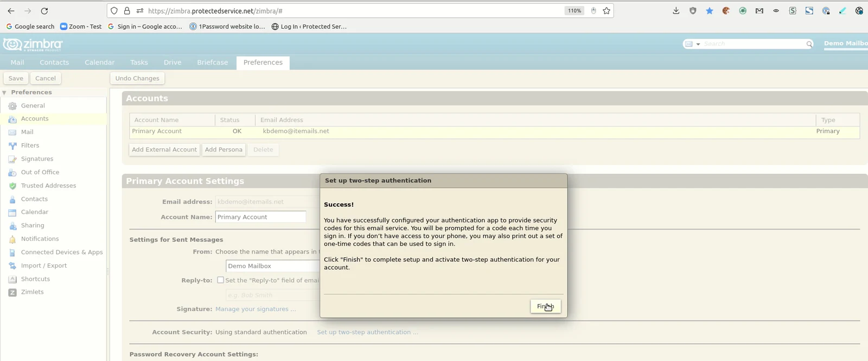
Task: Switch to the Contacts tab
Action: pyautogui.click(x=54, y=62)
